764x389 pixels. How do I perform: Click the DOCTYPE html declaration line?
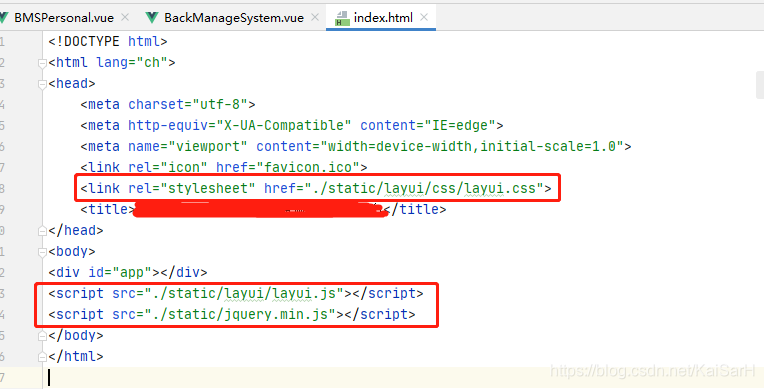tap(108, 41)
